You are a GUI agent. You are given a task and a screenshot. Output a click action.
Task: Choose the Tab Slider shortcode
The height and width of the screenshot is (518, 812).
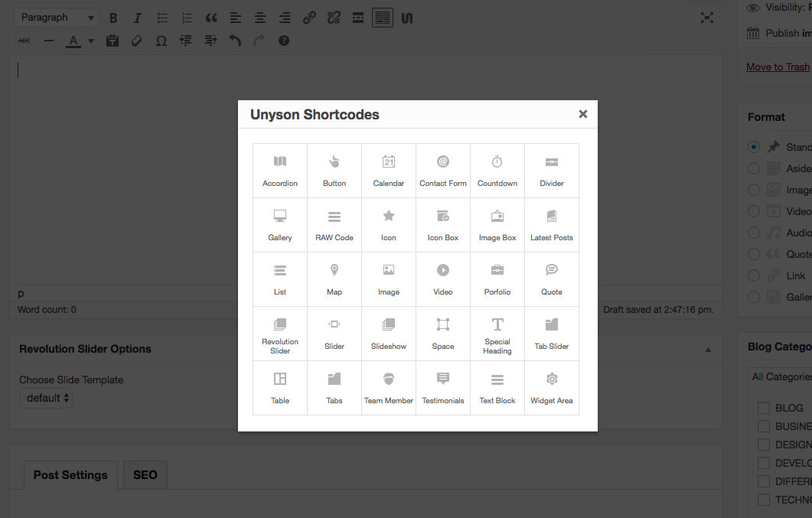[x=552, y=334]
